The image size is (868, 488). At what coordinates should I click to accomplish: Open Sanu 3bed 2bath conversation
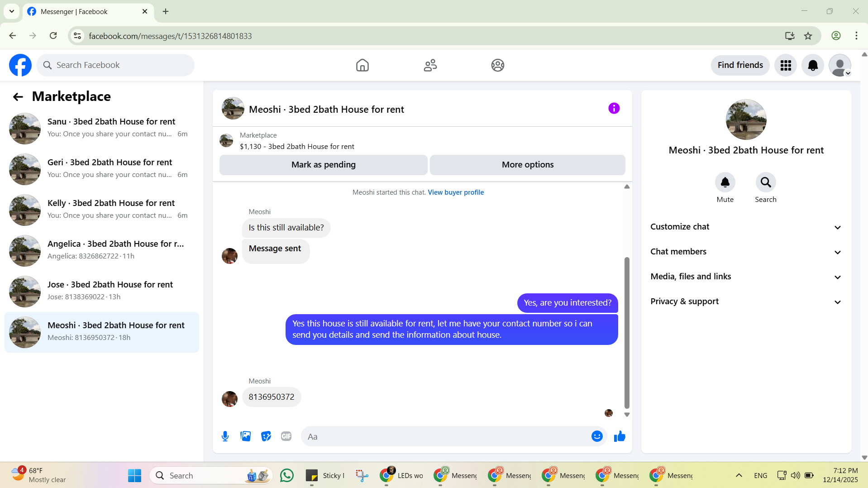pyautogui.click(x=102, y=128)
